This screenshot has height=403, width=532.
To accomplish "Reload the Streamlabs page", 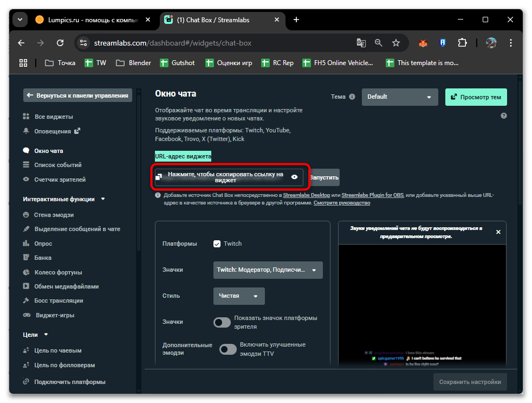I will 60,43.
